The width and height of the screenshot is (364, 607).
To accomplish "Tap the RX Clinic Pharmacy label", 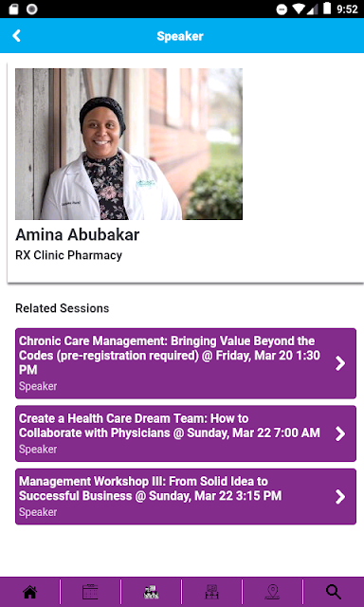I will coord(68,255).
